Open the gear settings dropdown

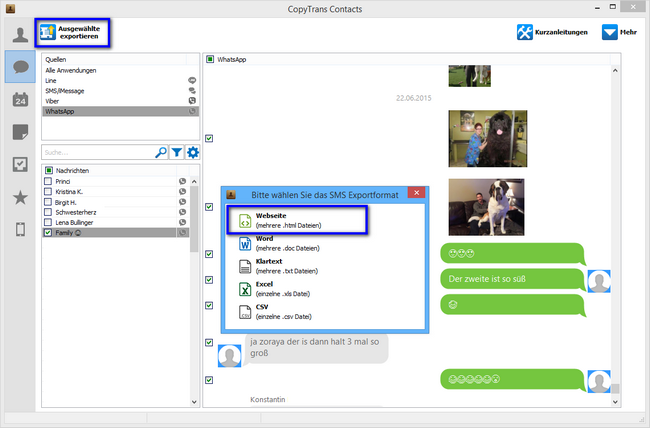pos(192,152)
